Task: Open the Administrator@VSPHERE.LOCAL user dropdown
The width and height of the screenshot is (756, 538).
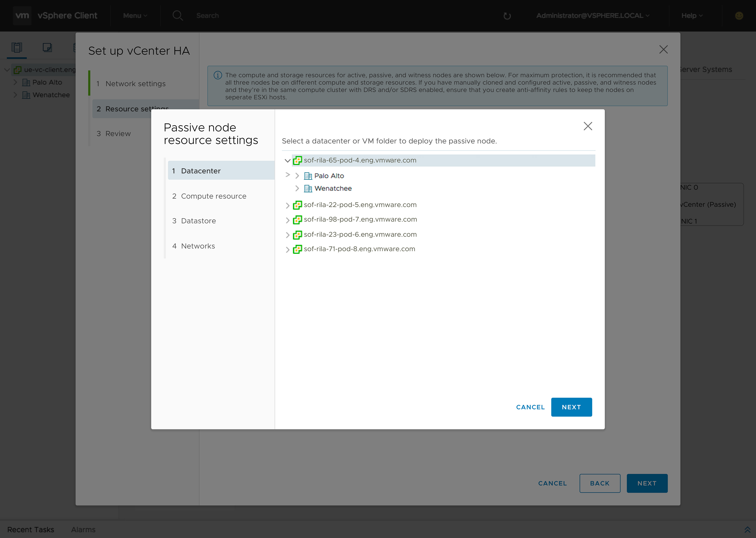Action: [593, 16]
